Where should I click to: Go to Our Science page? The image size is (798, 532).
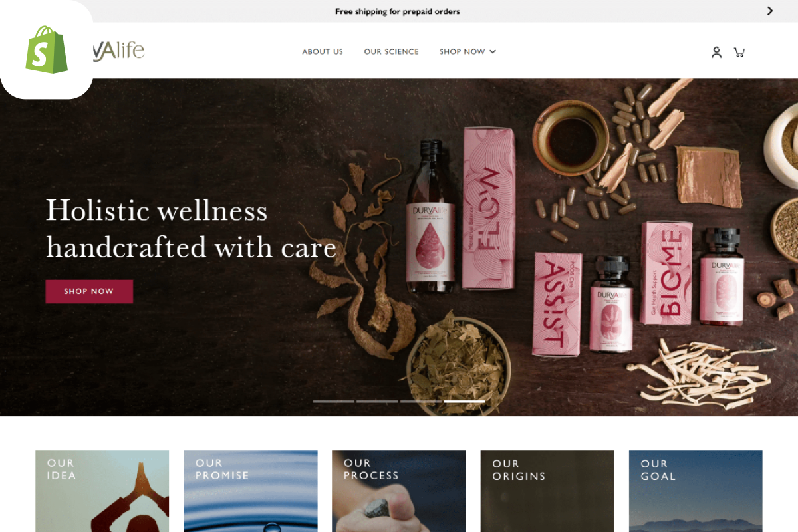391,52
